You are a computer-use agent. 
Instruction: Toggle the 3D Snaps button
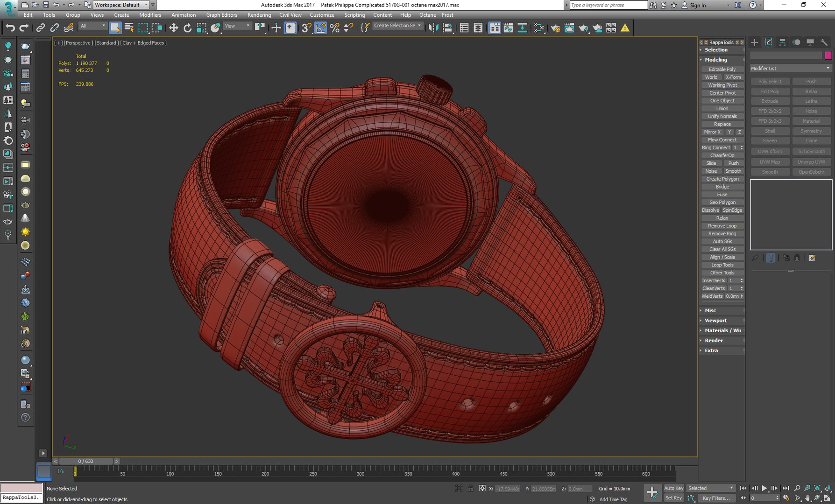pyautogui.click(x=306, y=28)
